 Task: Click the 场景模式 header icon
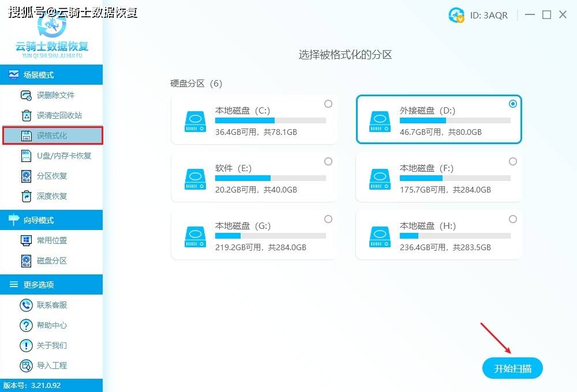14,75
